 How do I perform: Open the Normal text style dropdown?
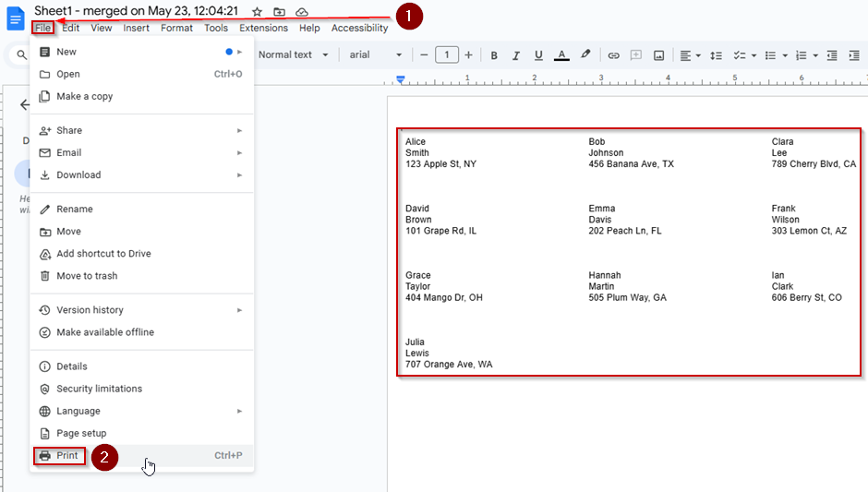click(x=293, y=54)
